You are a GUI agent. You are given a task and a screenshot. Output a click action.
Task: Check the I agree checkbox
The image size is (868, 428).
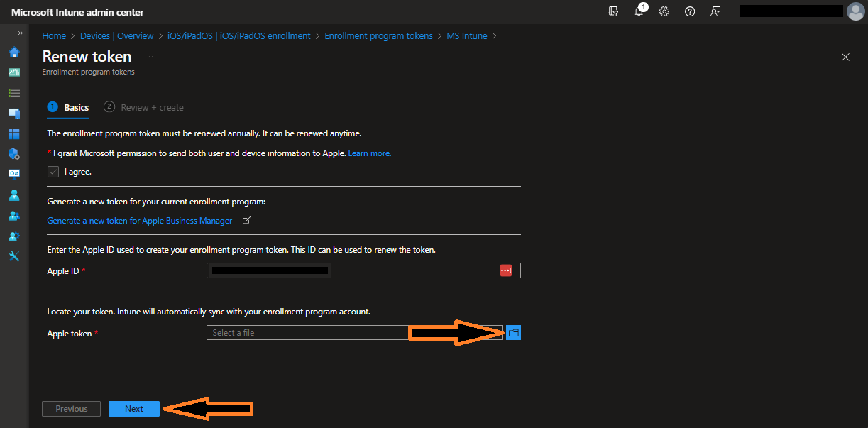click(53, 171)
